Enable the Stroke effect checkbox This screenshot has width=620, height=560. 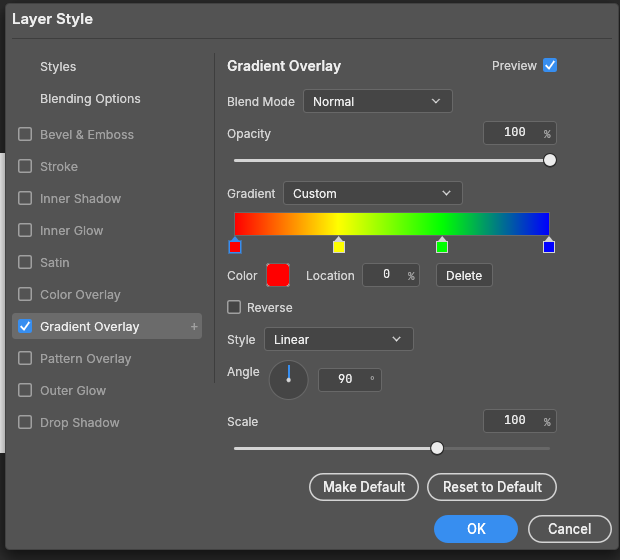pyautogui.click(x=25, y=166)
